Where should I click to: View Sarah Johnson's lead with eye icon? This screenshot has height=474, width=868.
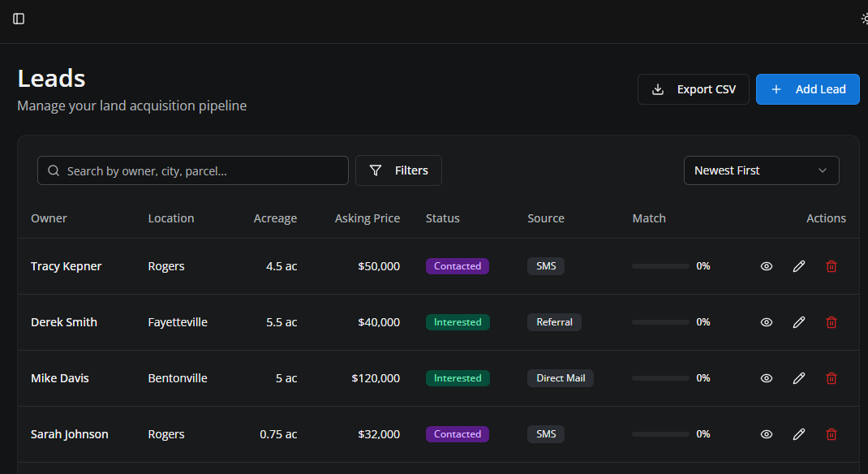point(766,433)
